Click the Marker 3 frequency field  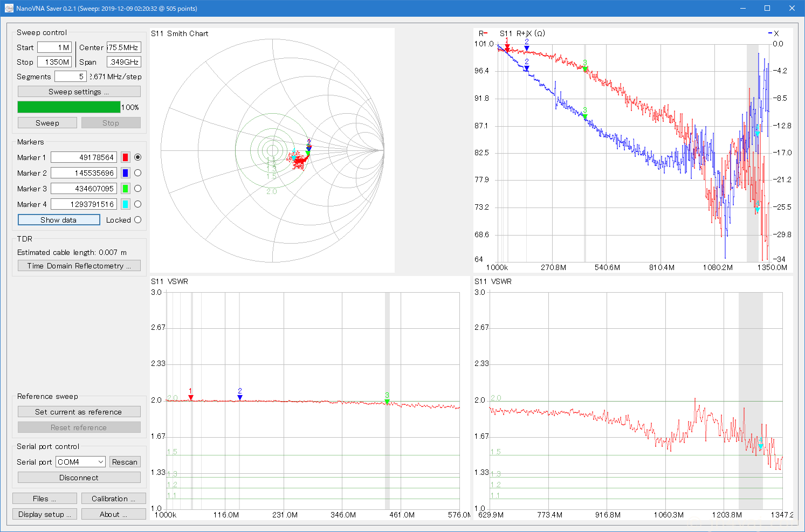click(x=84, y=189)
